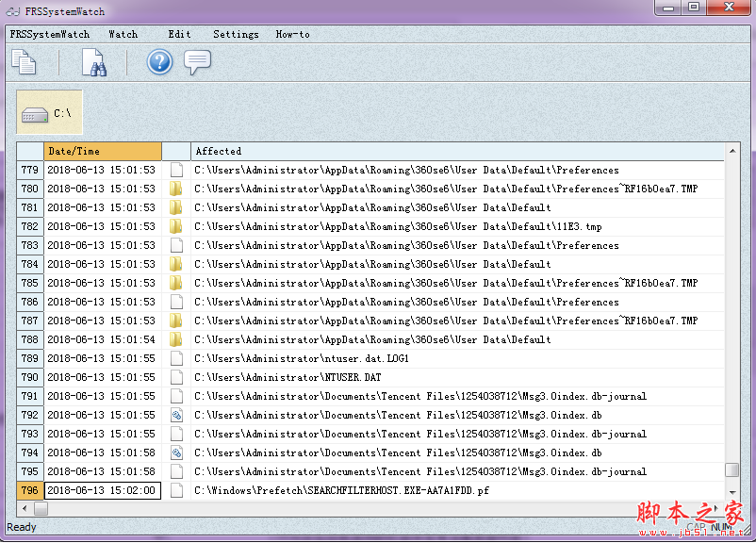Click the db file icon in row 792

[175, 415]
